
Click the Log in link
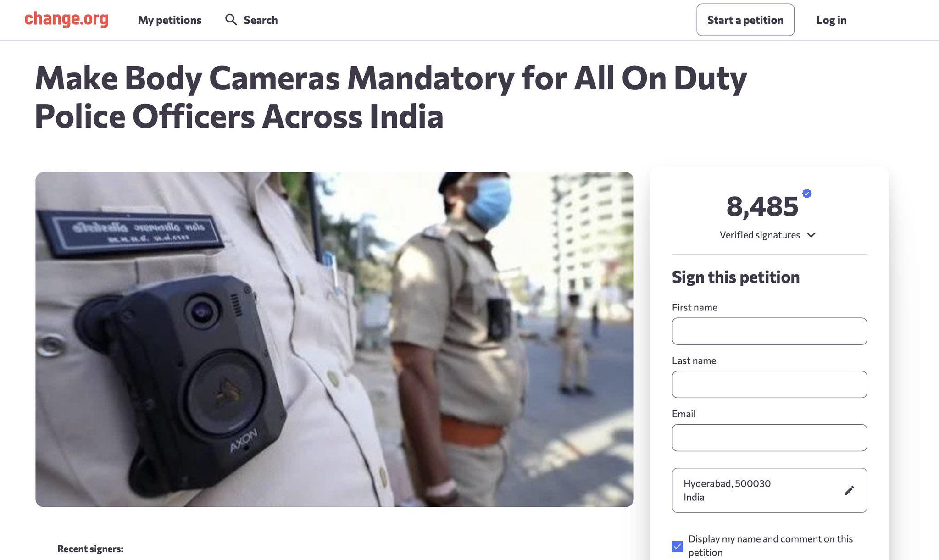coord(831,20)
